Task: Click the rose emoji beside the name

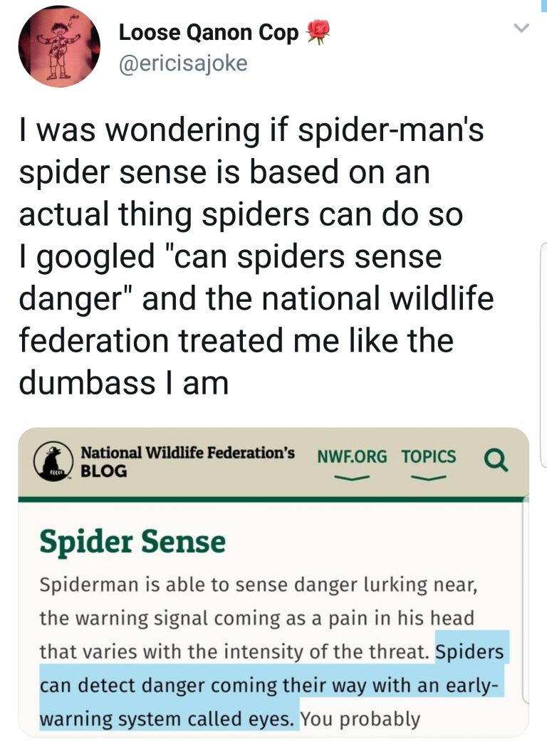Action: (318, 32)
